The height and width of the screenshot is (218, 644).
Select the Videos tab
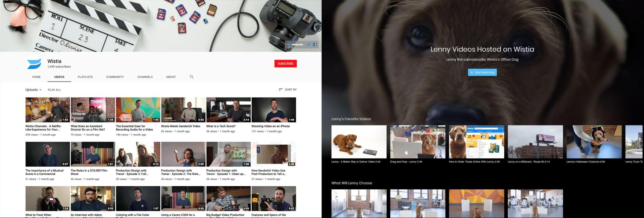point(59,77)
